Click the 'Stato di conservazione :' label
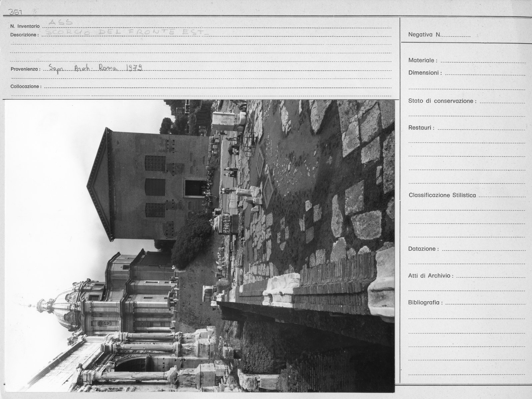 (x=442, y=101)
